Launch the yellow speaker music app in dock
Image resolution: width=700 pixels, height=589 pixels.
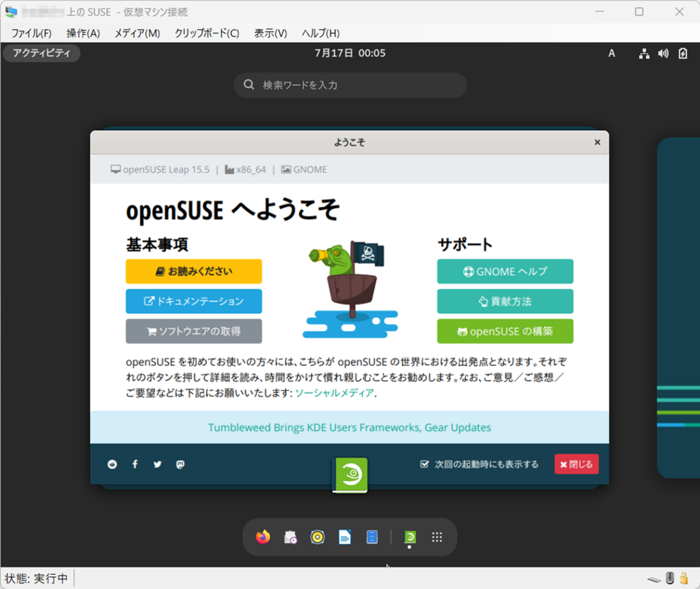pos(317,537)
